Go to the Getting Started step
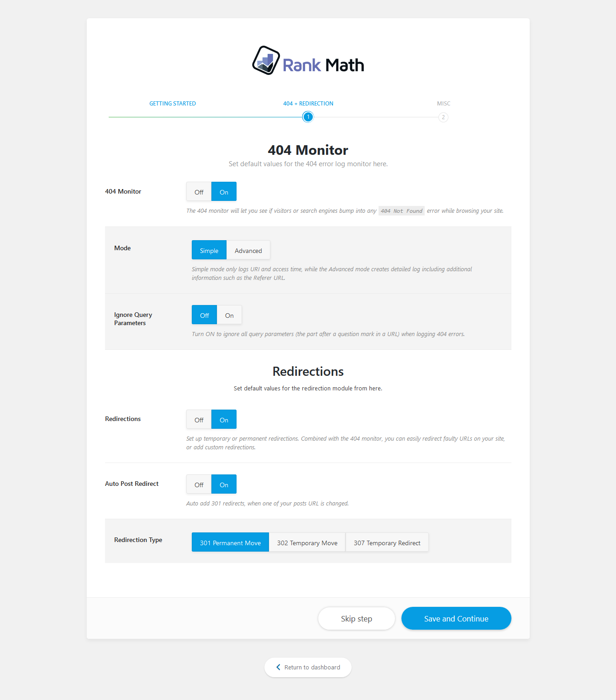Screen dimensions: 616x700 pos(173,104)
